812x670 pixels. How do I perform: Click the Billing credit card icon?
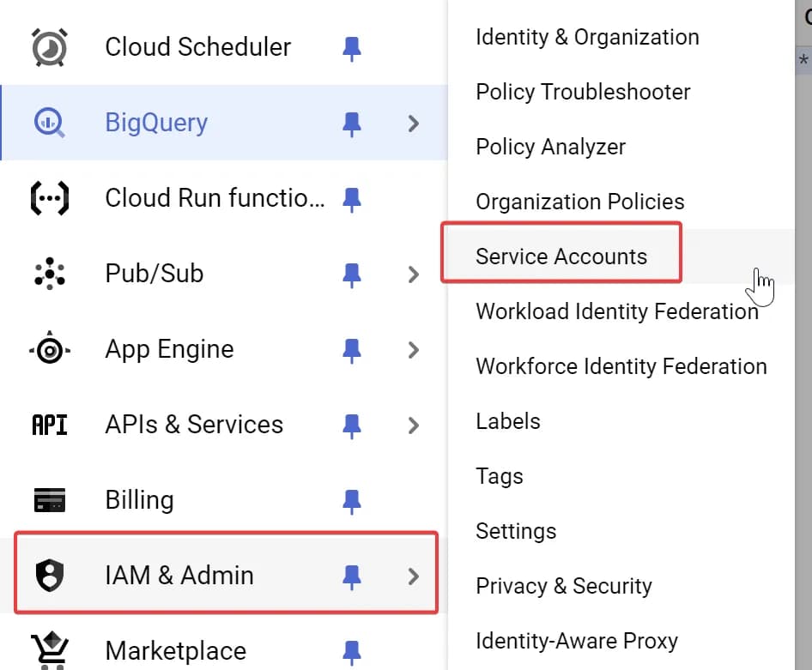tap(50, 500)
